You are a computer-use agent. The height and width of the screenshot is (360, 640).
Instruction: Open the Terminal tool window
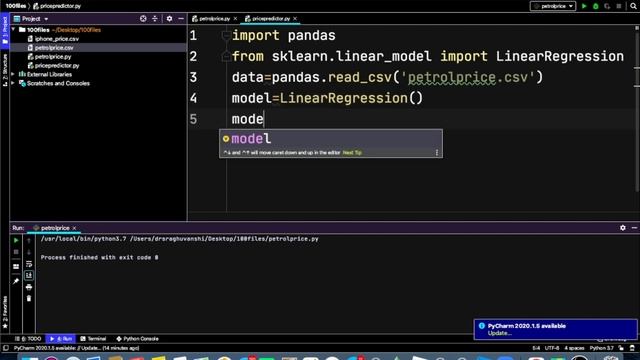[x=93, y=339]
